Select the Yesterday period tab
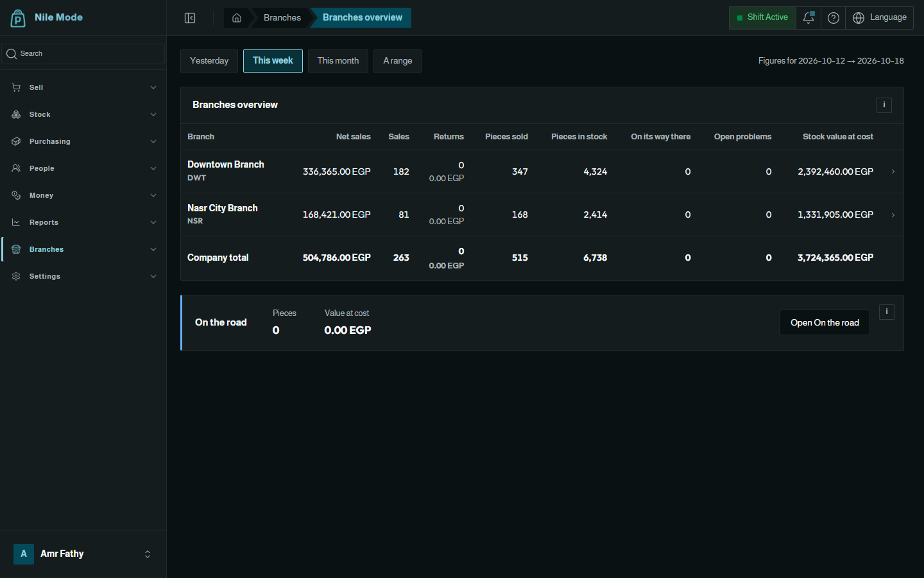This screenshot has height=578, width=924. tap(209, 61)
